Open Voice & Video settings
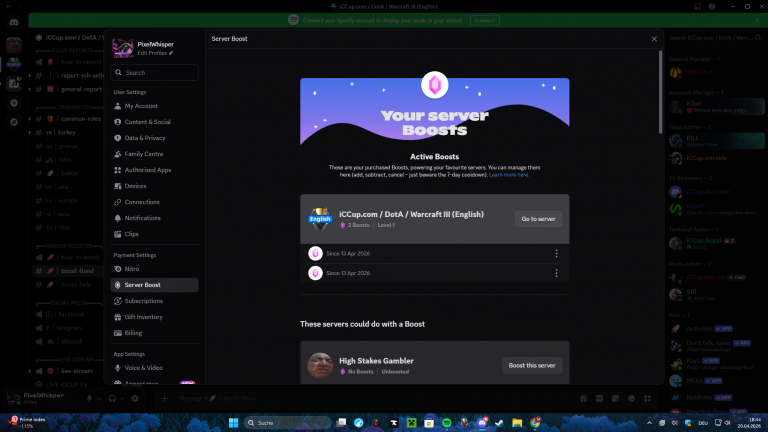This screenshot has height=432, width=768. (x=154, y=368)
